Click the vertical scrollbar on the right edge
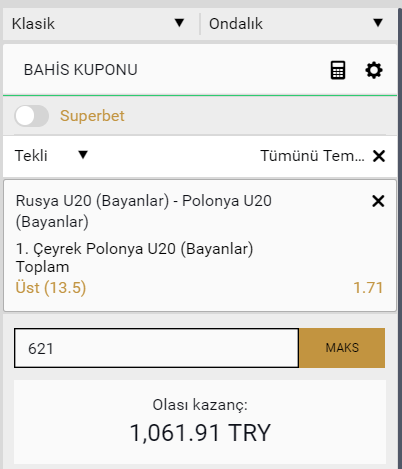402x469 pixels. click(x=400, y=238)
